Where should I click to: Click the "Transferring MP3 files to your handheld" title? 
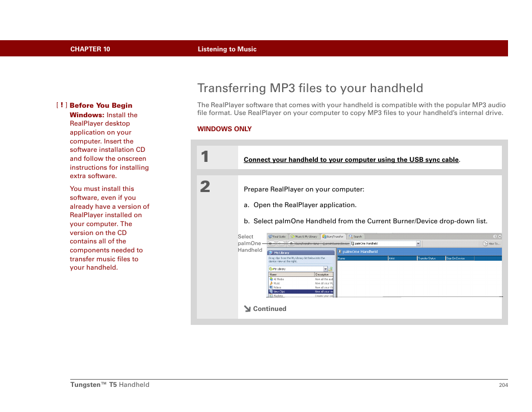310,88
